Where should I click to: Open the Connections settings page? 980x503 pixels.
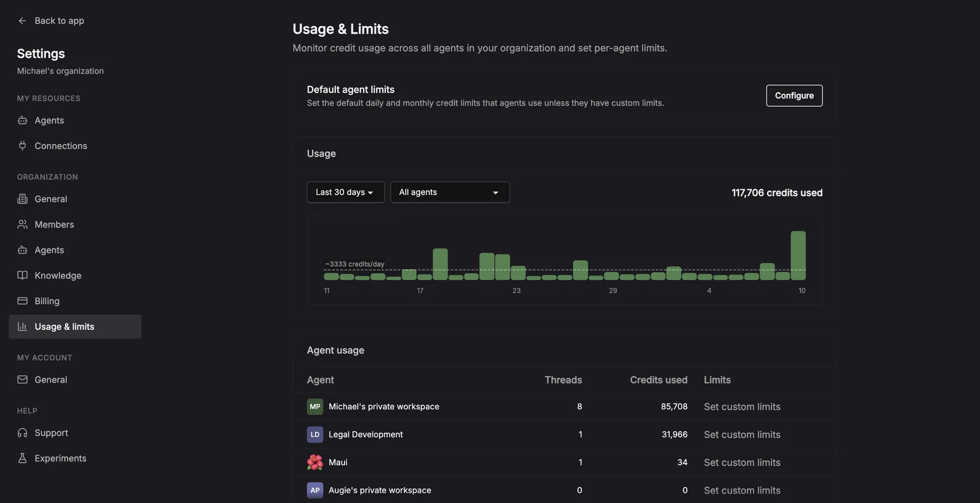[x=75, y=146]
